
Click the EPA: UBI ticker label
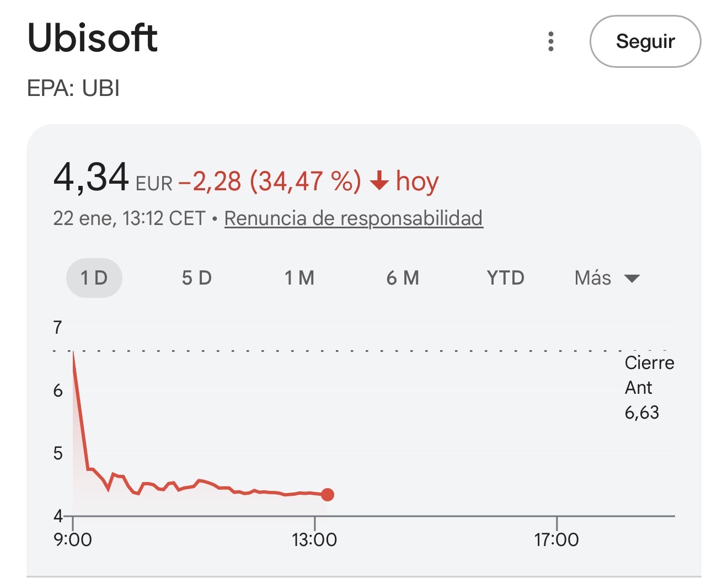pos(73,88)
